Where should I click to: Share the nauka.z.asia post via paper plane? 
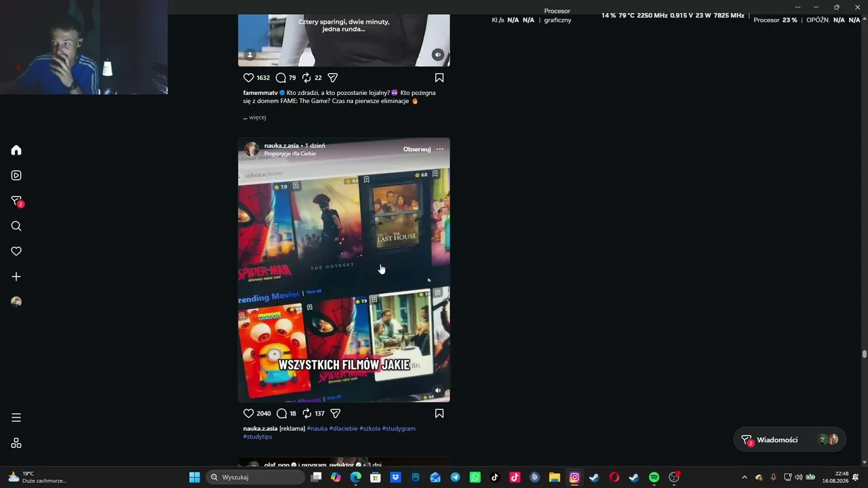pyautogui.click(x=335, y=413)
